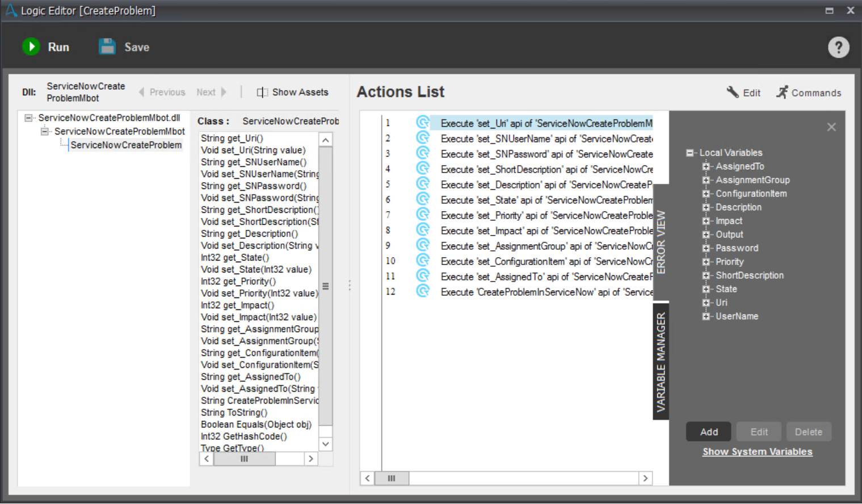Click action icon on row 12 CreateProblemInServiceNow
The height and width of the screenshot is (504, 862).
coord(422,291)
